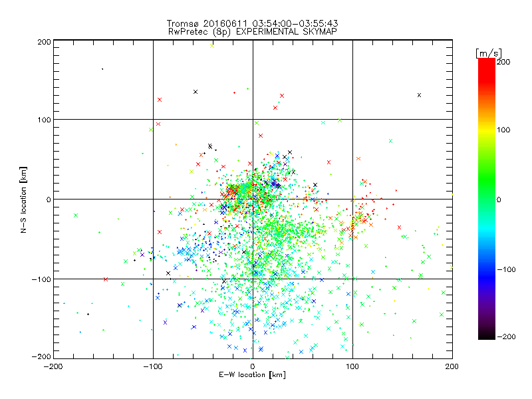The width and height of the screenshot is (532, 399).
Task: Click the 'N-S location [km]' axis label
Action: point(23,199)
